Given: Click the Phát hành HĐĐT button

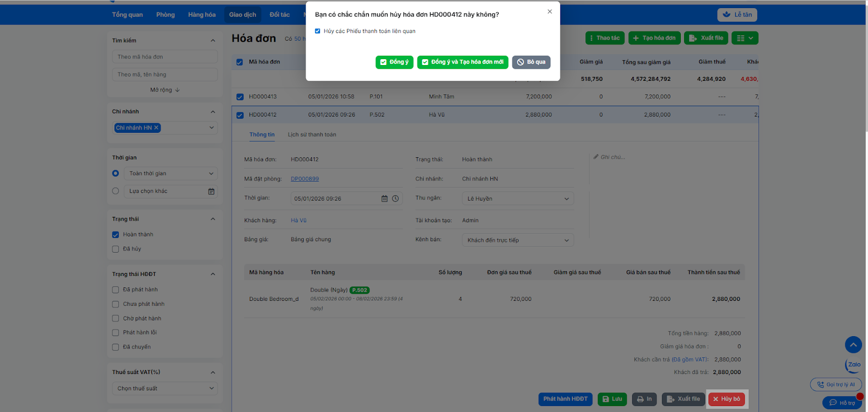Looking at the screenshot, I should click(565, 399).
